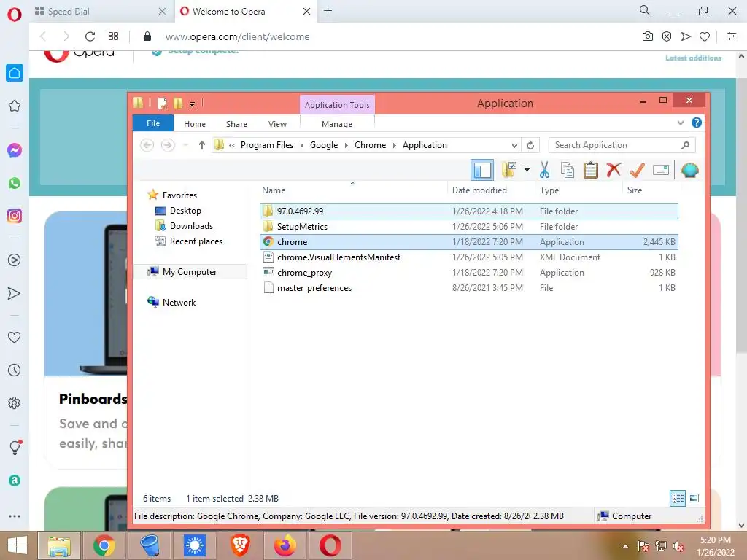Click the Paste clipboard icon

(x=590, y=170)
